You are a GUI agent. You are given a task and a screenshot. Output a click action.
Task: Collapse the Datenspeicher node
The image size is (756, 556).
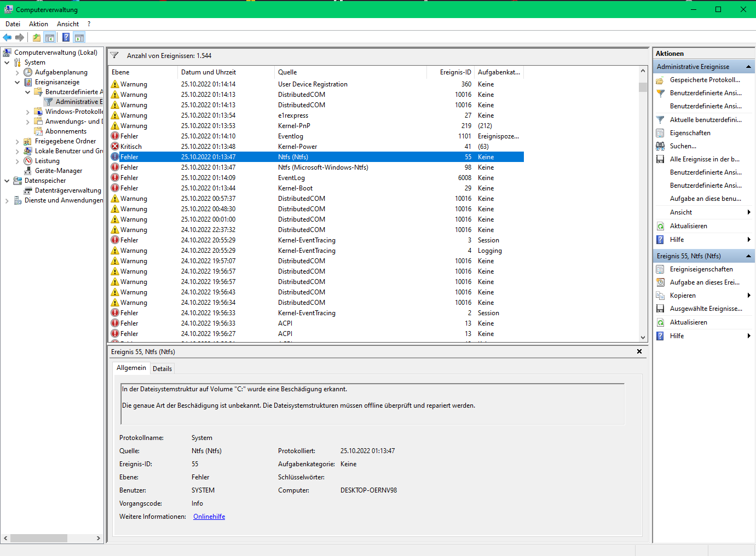pyautogui.click(x=7, y=181)
